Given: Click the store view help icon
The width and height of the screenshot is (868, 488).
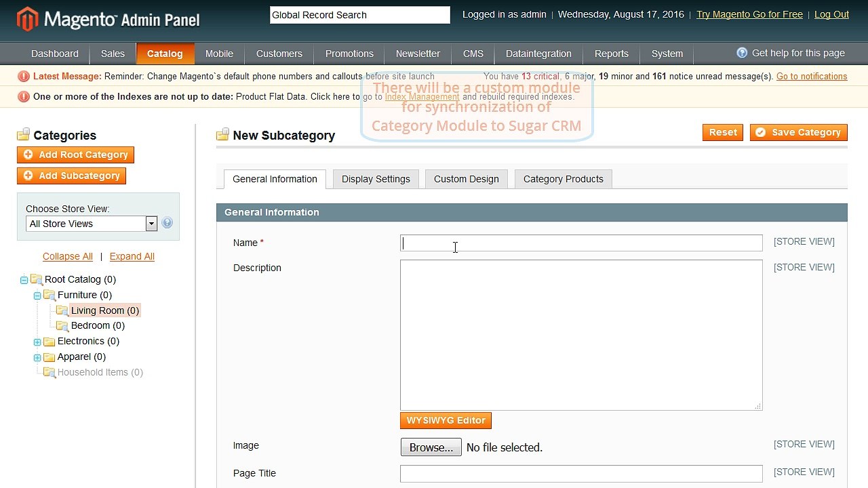Looking at the screenshot, I should coord(167,223).
